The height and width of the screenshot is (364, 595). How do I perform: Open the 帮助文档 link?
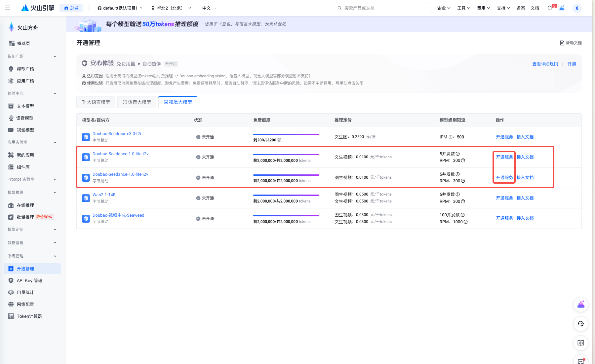click(x=571, y=43)
